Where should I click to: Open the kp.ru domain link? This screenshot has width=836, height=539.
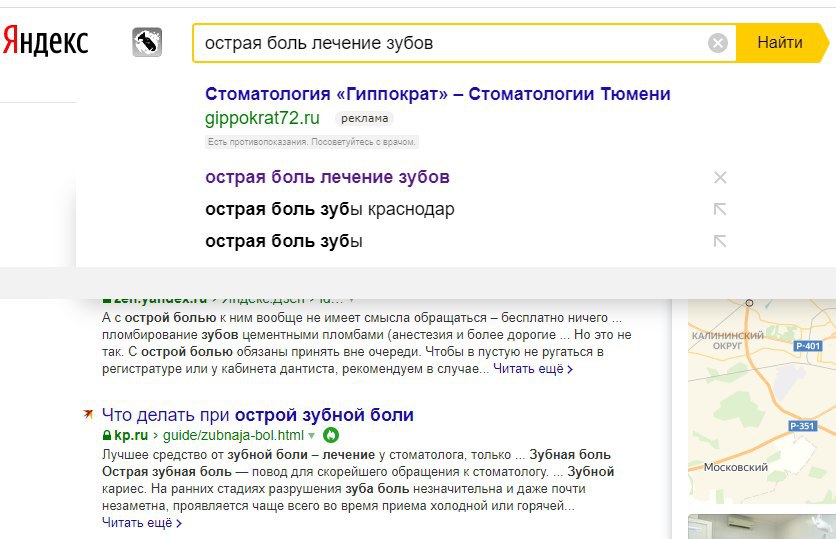click(131, 435)
